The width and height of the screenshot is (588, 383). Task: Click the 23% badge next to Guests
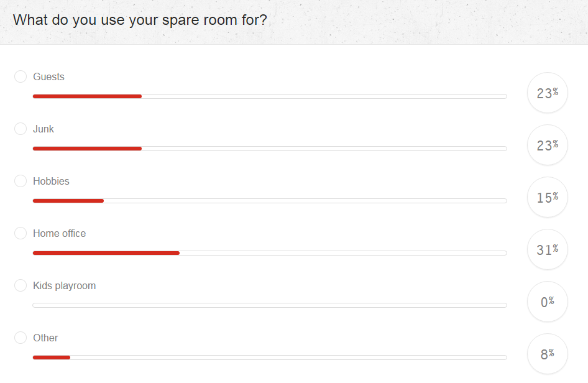coord(547,92)
